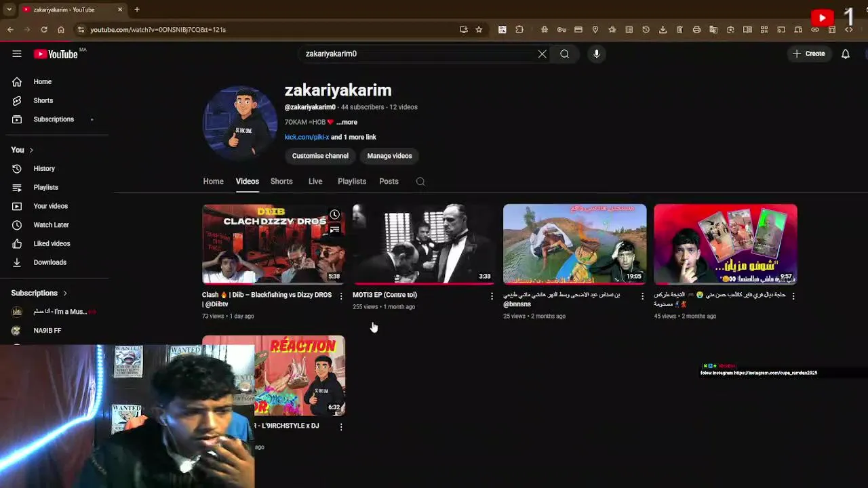Click the channel search magnifier icon
The width and height of the screenshot is (868, 488).
(x=420, y=182)
